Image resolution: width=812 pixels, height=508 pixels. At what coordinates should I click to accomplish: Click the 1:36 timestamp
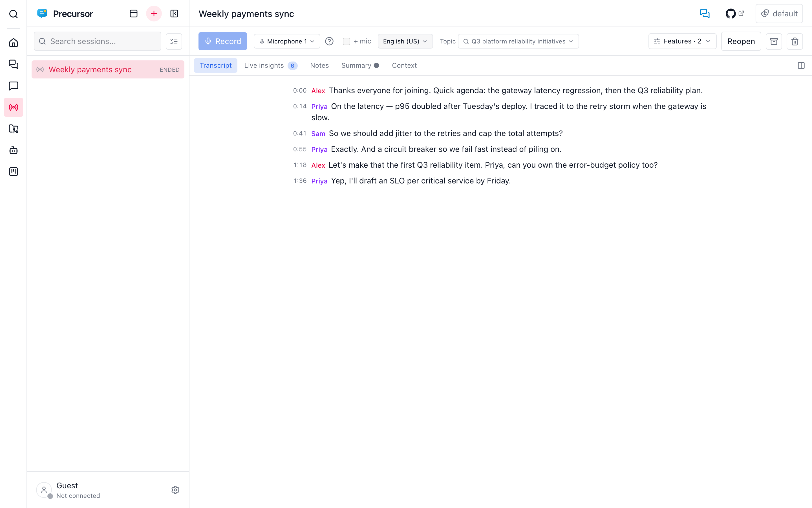(300, 181)
